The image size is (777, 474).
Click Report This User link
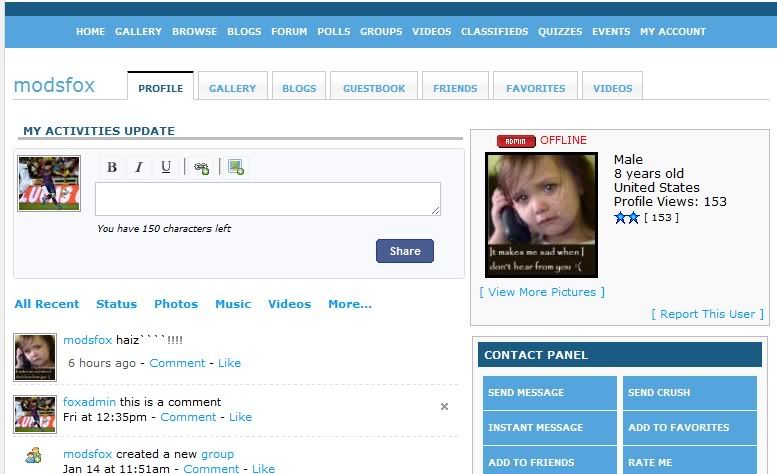(708, 314)
